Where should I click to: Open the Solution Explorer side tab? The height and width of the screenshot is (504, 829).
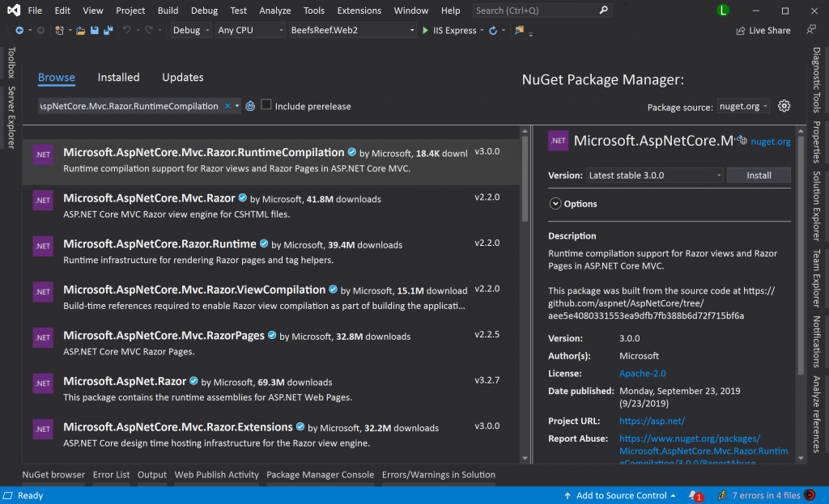point(817,205)
